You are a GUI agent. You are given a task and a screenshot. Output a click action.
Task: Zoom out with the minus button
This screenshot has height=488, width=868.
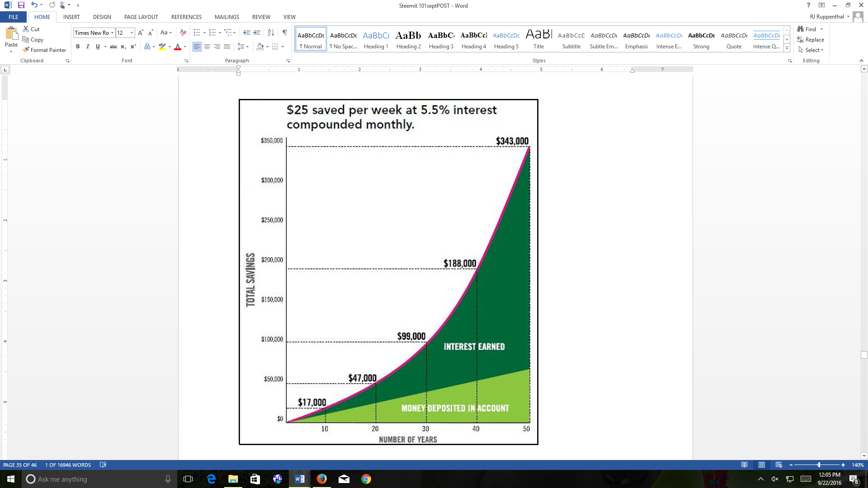pyautogui.click(x=791, y=465)
